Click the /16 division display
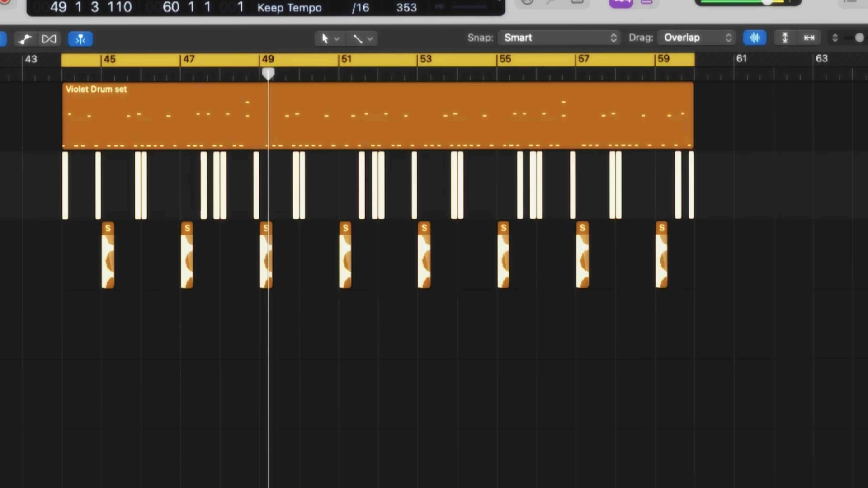This screenshot has height=488, width=868. [x=360, y=8]
